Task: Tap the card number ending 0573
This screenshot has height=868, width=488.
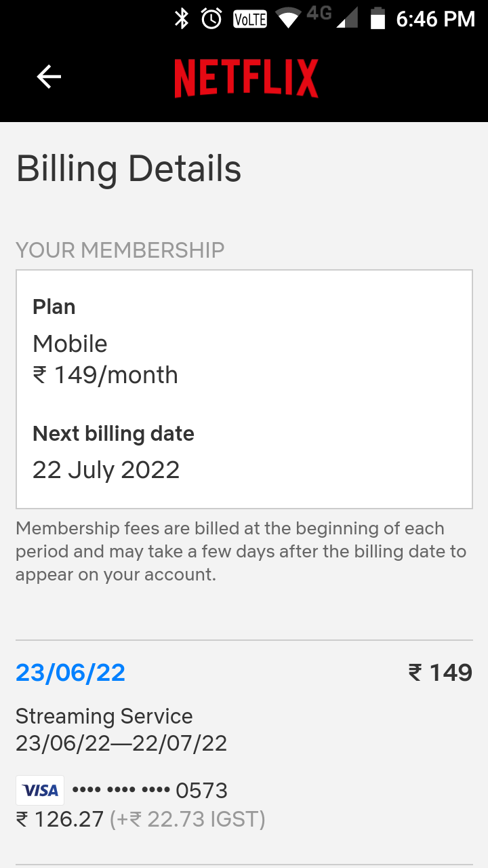Action: (x=150, y=791)
